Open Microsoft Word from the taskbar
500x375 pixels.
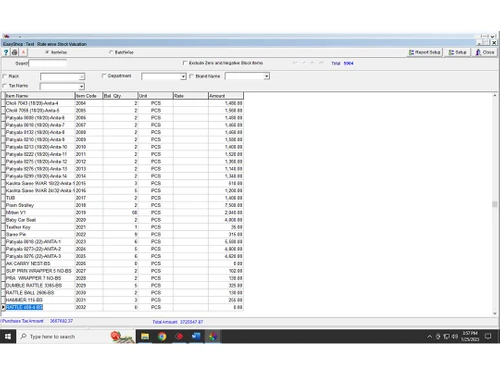point(196,337)
